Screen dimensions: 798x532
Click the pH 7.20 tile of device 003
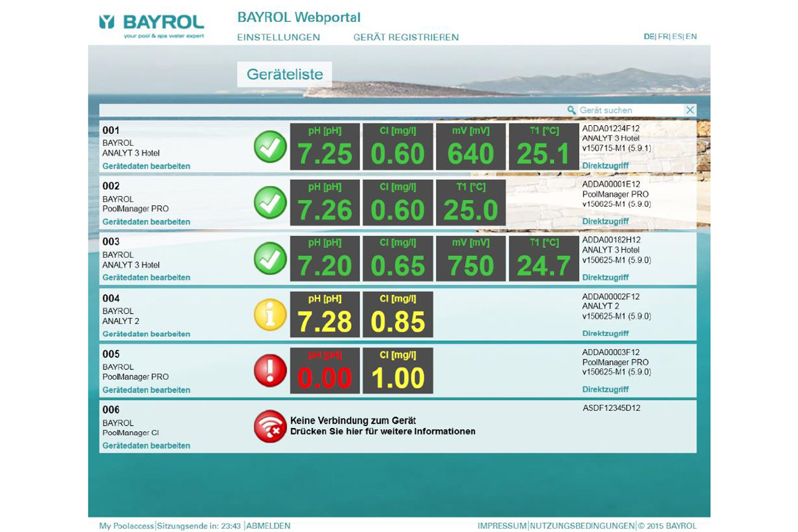click(325, 259)
